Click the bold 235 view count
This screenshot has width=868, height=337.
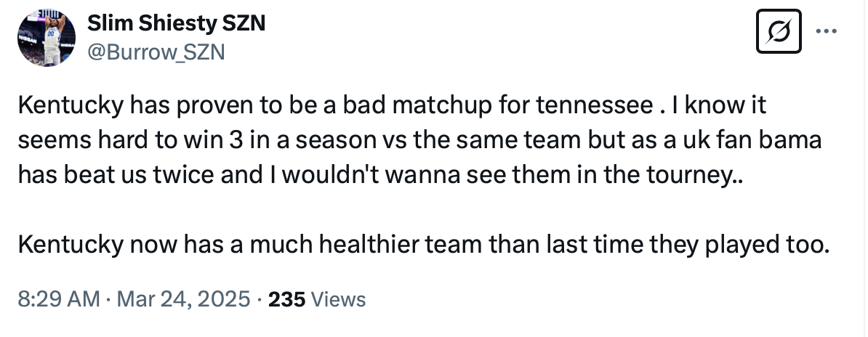pyautogui.click(x=288, y=299)
